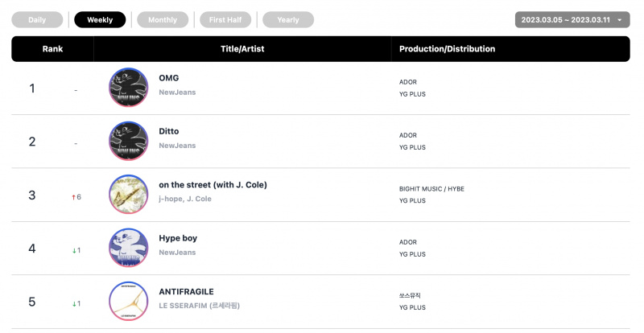This screenshot has height=333, width=644.
Task: Select the Hype boy album artwork
Action: [x=129, y=248]
